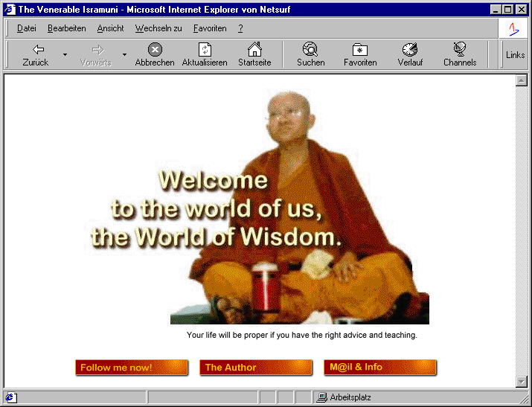This screenshot has height=407, width=532.
Task: Click the 'M@il & Info' button
Action: 379,368
